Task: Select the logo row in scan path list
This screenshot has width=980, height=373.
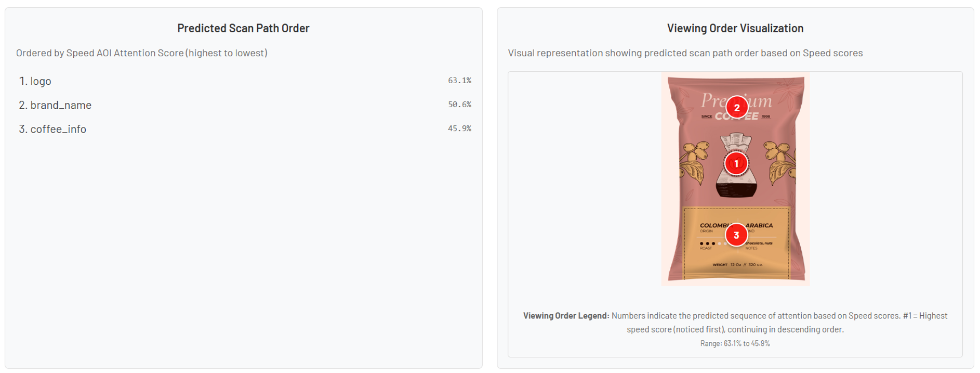Action: [245, 81]
